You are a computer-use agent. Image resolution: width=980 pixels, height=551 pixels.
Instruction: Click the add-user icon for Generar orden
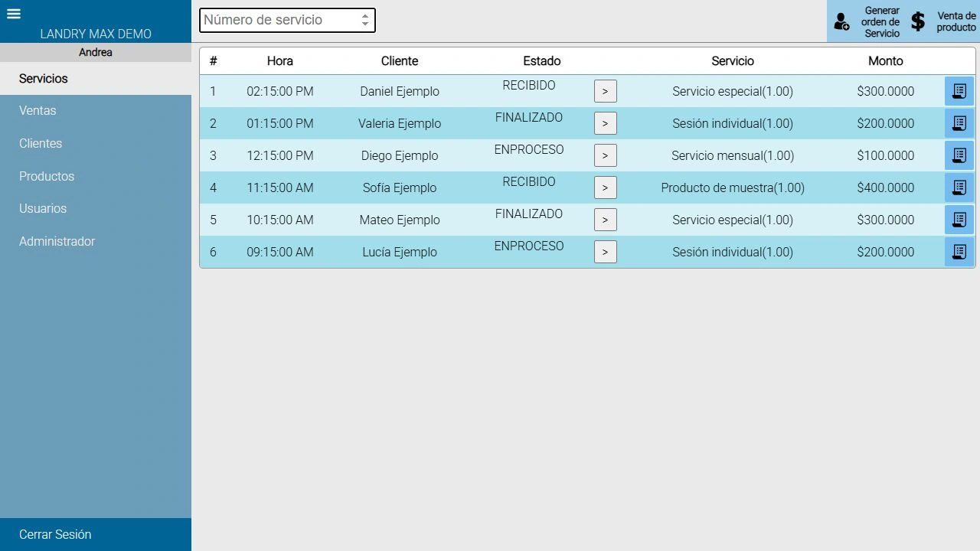coord(841,21)
